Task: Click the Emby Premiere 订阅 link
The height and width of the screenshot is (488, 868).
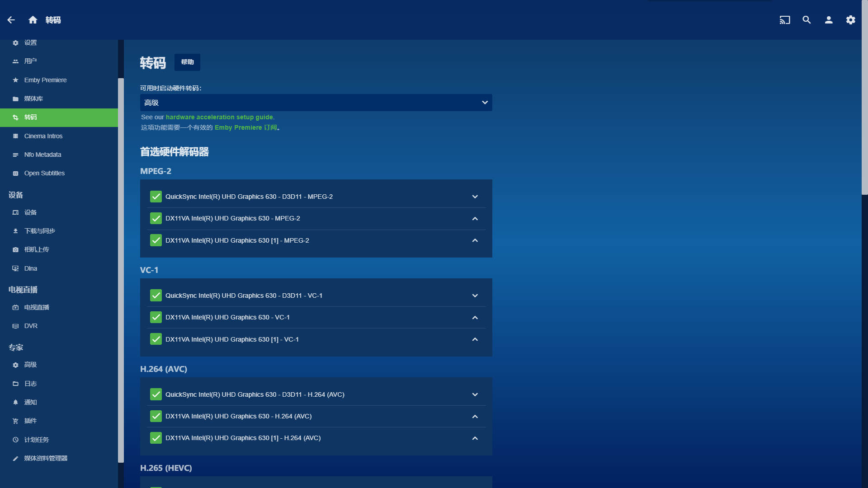Action: (x=246, y=127)
